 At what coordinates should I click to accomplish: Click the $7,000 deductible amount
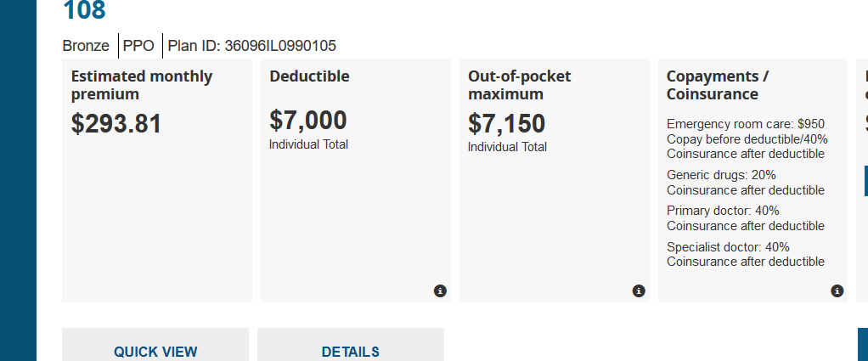pos(308,121)
